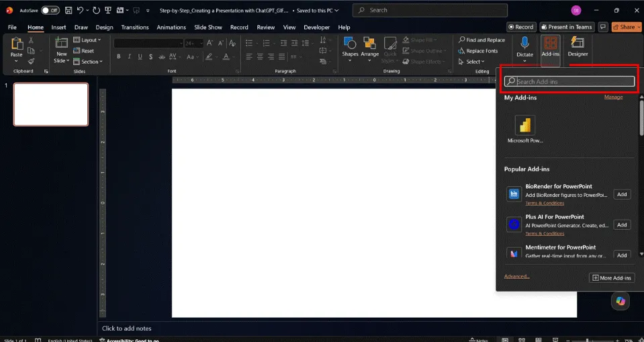Toggle the Notes pane in status bar
This screenshot has width=644, height=342.
[x=479, y=340]
